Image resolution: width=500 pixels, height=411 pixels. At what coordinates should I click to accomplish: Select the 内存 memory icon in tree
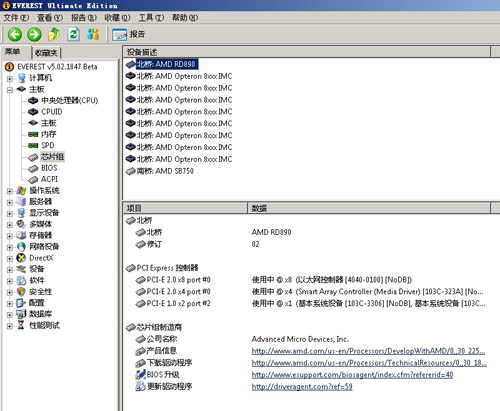(x=33, y=134)
